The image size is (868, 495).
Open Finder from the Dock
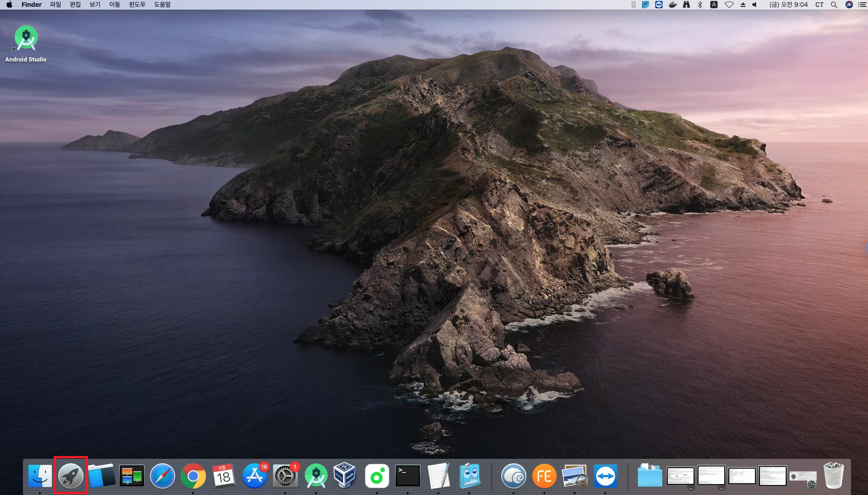(40, 476)
